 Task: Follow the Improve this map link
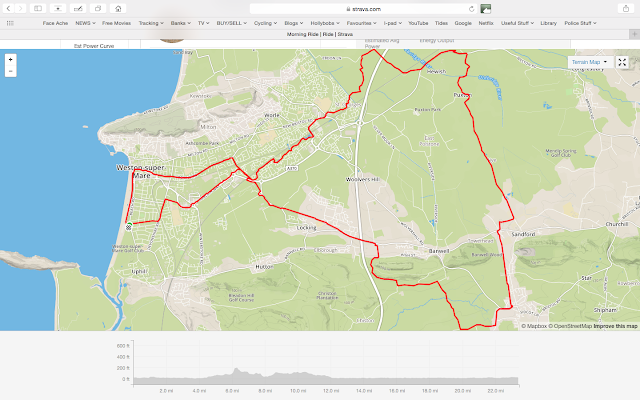pyautogui.click(x=615, y=326)
